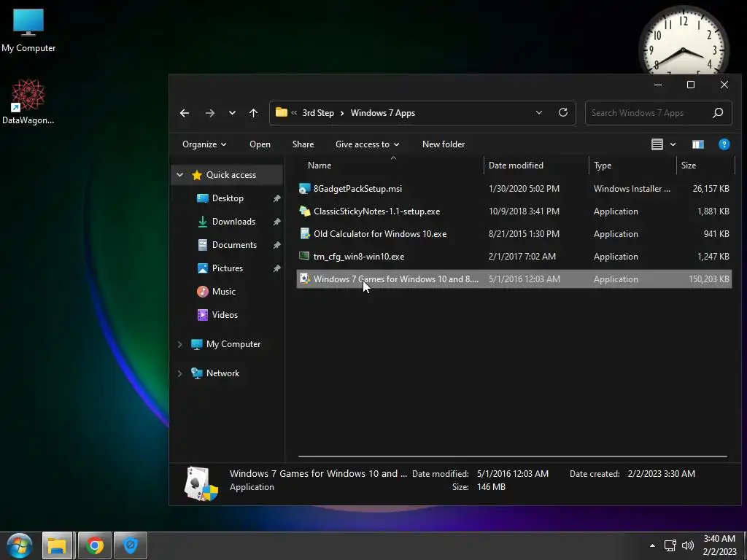Launch Chrome from the taskbar
The height and width of the screenshot is (560, 747).
(94, 545)
